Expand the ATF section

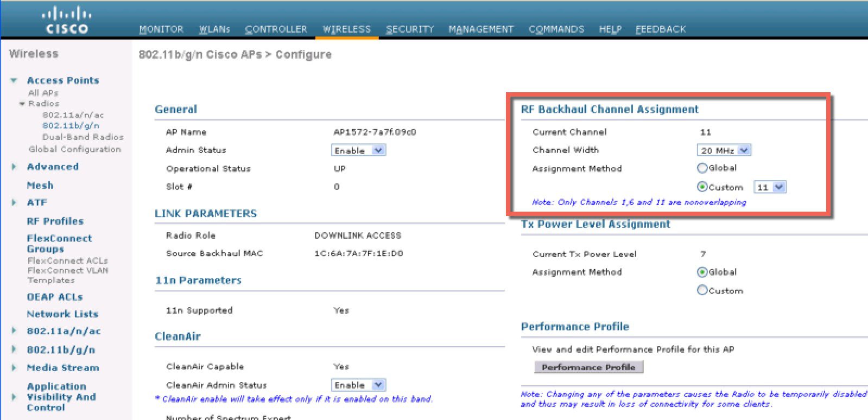tap(14, 202)
